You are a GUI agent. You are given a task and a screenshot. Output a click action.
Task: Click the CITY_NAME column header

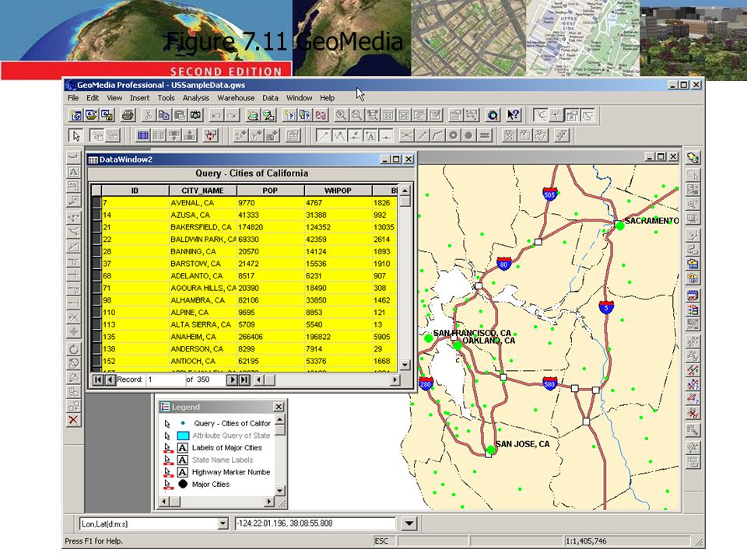pyautogui.click(x=202, y=191)
